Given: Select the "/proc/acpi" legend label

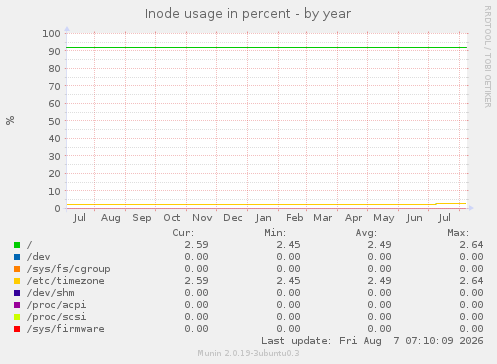Looking at the screenshot, I should click(57, 305).
